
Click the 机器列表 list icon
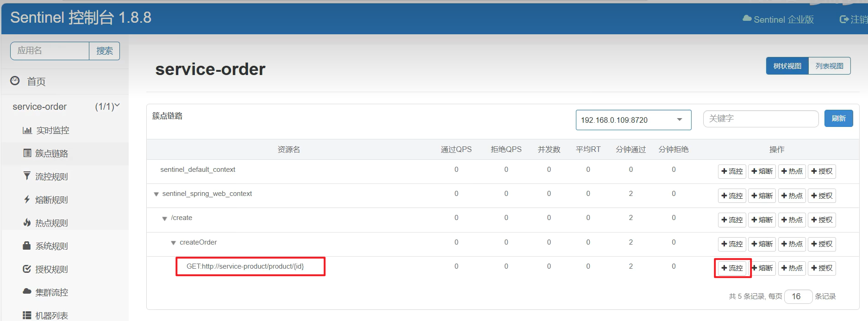coord(27,315)
